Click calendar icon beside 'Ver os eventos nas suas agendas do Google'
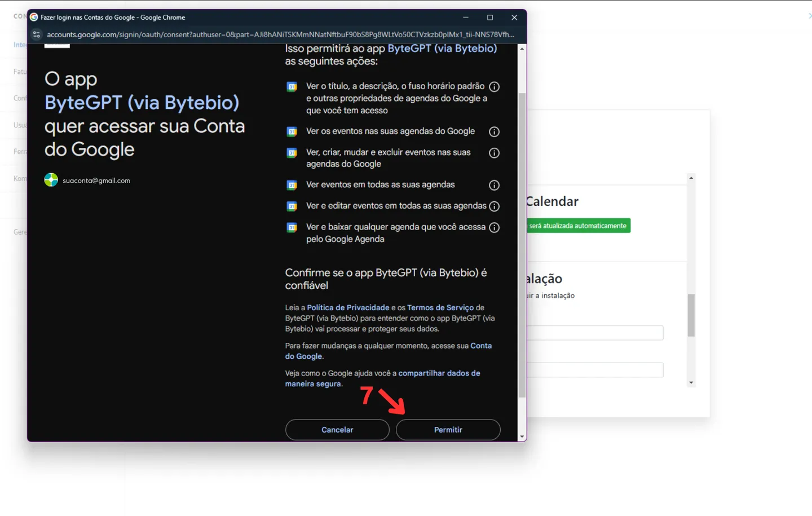 coord(292,132)
